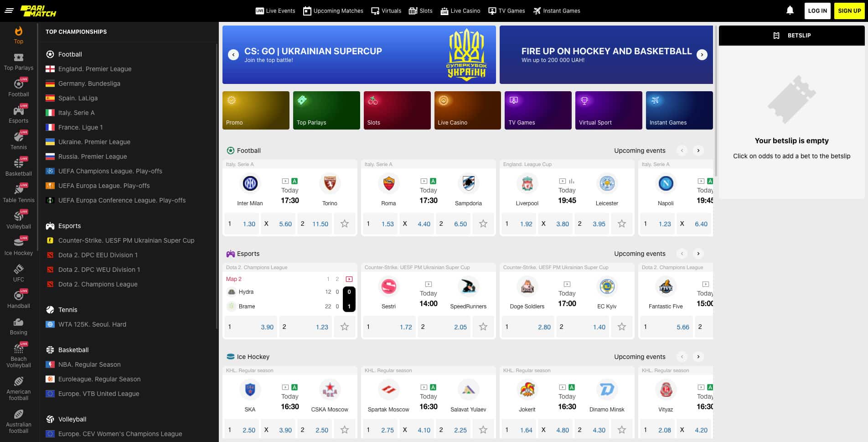Image resolution: width=868 pixels, height=442 pixels.
Task: Go to Slots in top navigation
Action: tap(421, 11)
